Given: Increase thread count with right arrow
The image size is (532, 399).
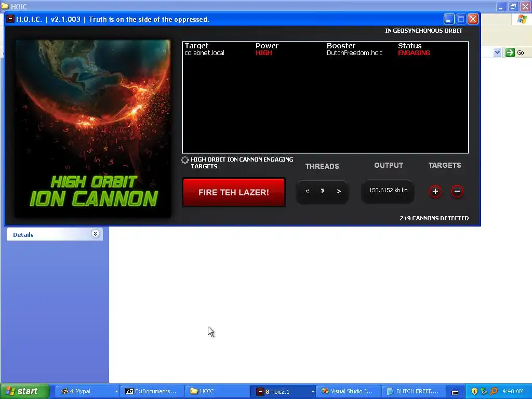Looking at the screenshot, I should tap(339, 191).
